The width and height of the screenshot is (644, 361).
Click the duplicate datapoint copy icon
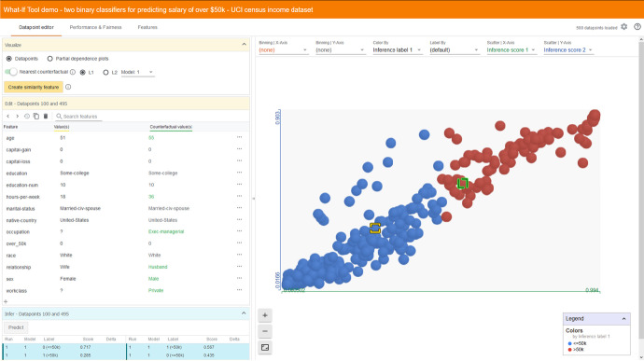36,117
